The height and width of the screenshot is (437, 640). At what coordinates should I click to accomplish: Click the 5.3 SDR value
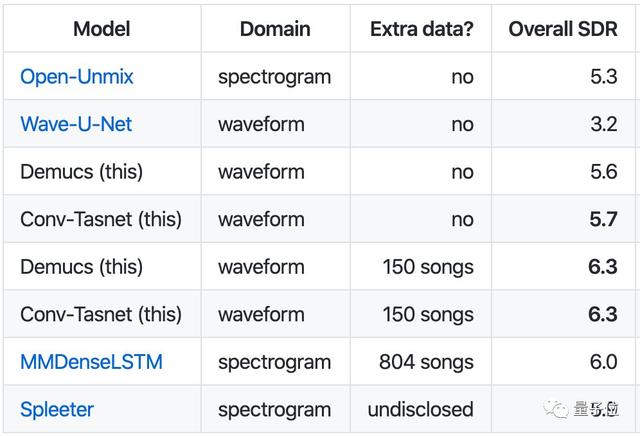[603, 76]
